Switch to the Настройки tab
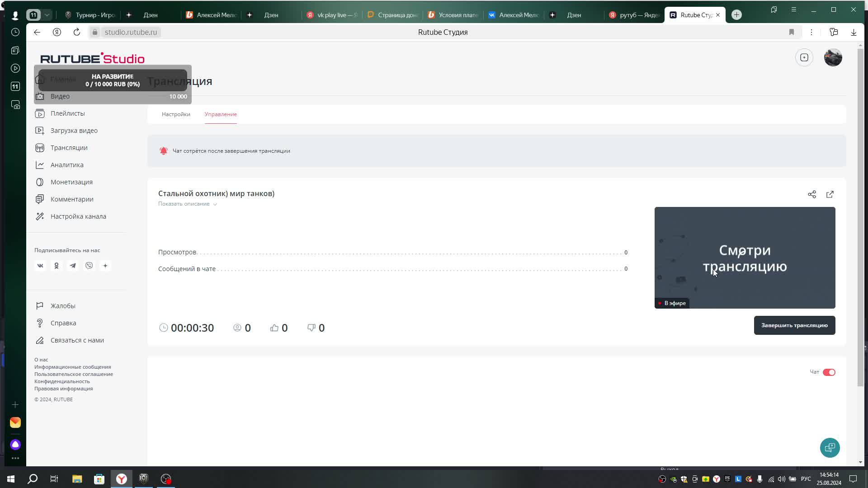The image size is (868, 488). point(176,114)
